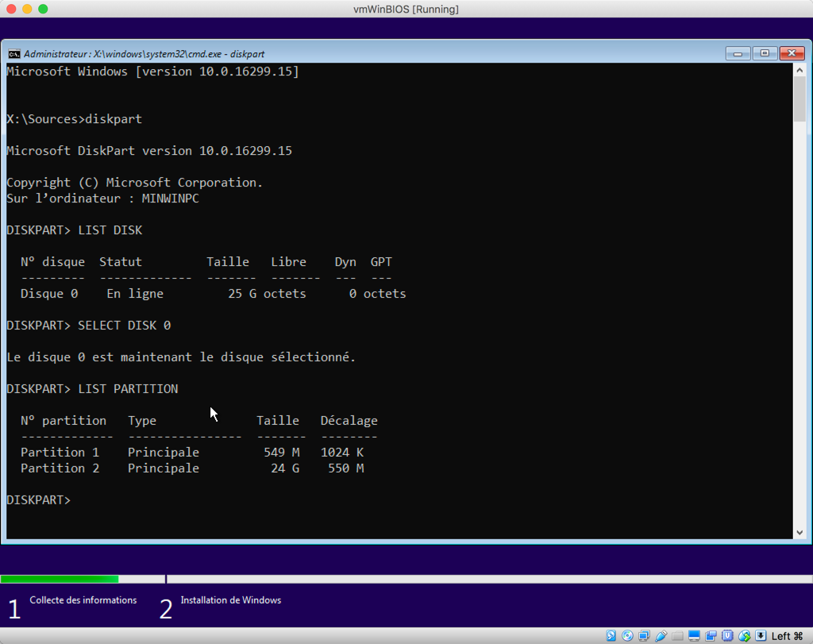Click the console vertical scrollbar thumb
Screen dimensions: 813x644
[x=800, y=99]
